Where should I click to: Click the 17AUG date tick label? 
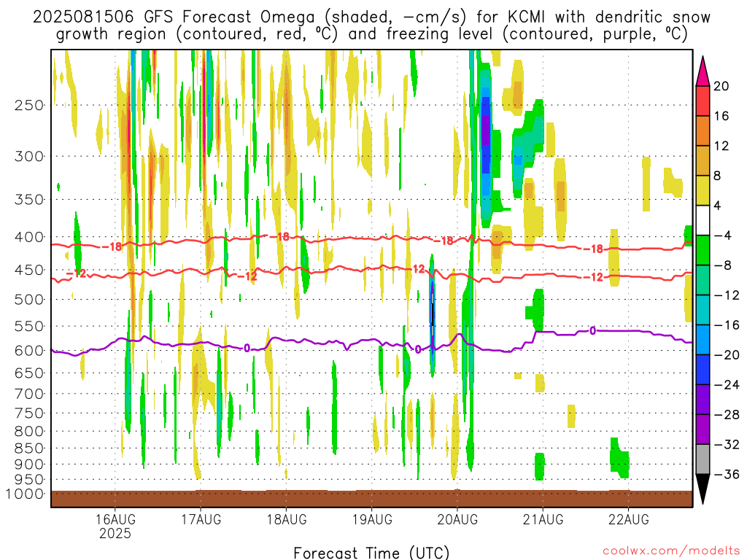click(201, 519)
